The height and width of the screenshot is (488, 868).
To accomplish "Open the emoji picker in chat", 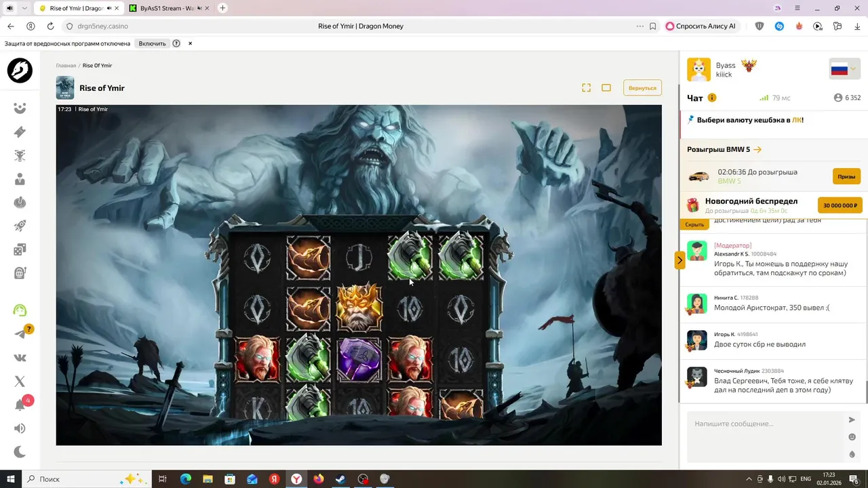I will tap(852, 437).
